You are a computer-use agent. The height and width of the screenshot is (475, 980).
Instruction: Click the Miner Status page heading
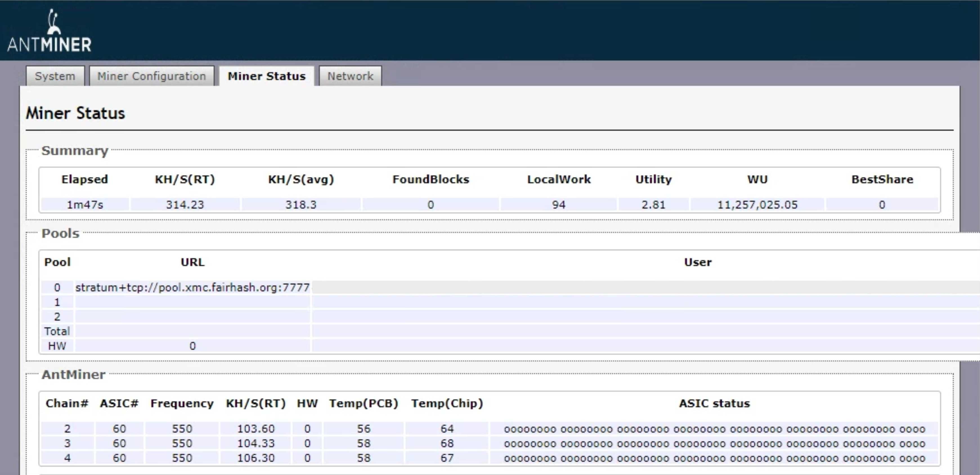click(x=75, y=113)
